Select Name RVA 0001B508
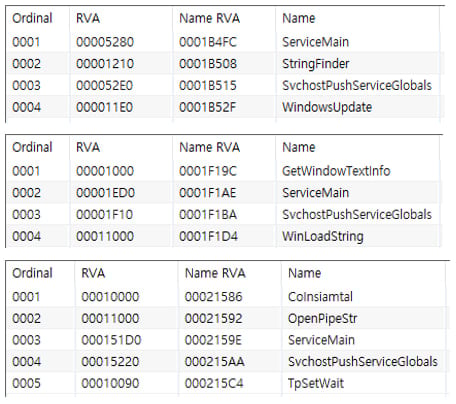Image resolution: width=456 pixels, height=404 pixels. pyautogui.click(x=208, y=64)
